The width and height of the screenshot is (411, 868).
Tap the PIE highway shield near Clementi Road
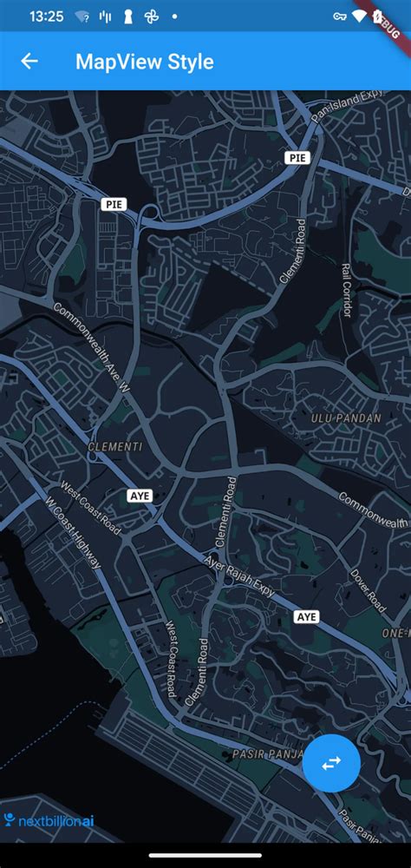coord(297,158)
